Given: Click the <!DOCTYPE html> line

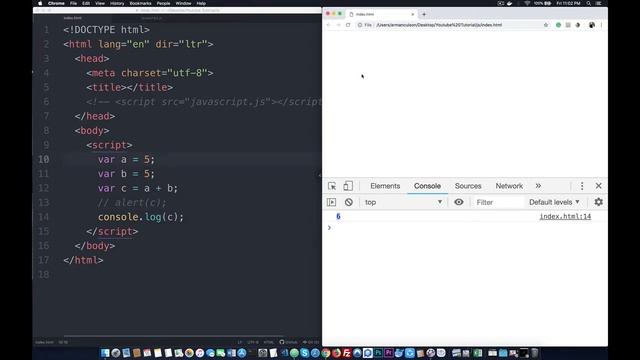Looking at the screenshot, I should 107,30.
